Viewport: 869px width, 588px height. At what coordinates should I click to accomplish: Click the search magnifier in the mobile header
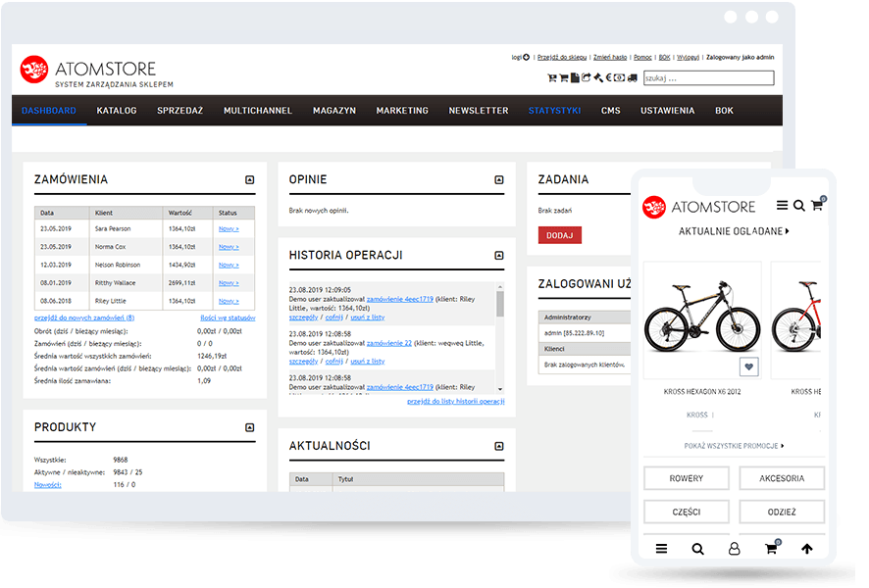(x=799, y=206)
